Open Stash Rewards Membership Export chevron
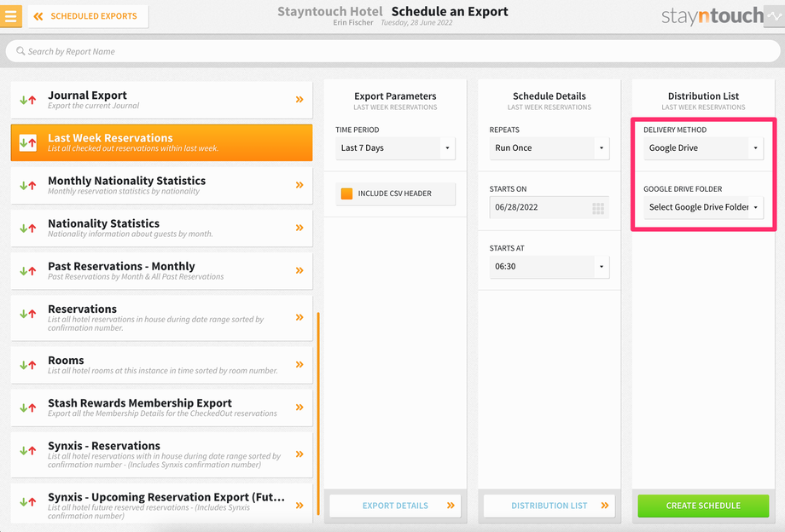 [x=299, y=407]
